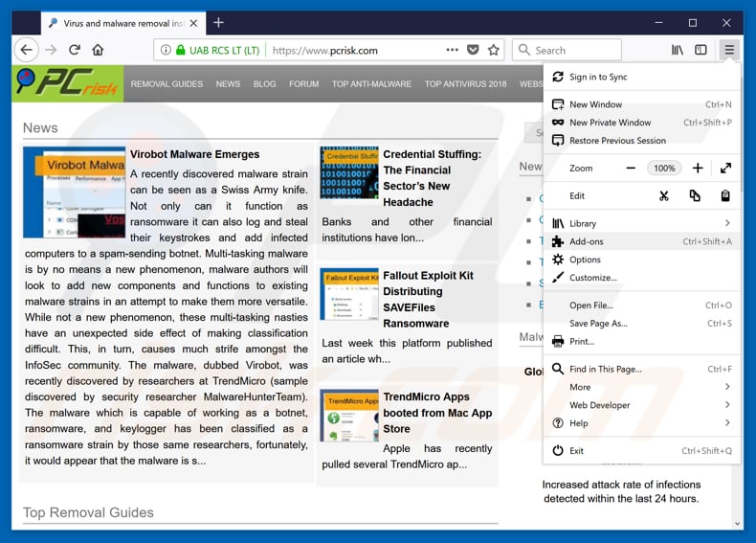Toggle the sidebar view icon
Screen dimensions: 756x543
(x=700, y=50)
